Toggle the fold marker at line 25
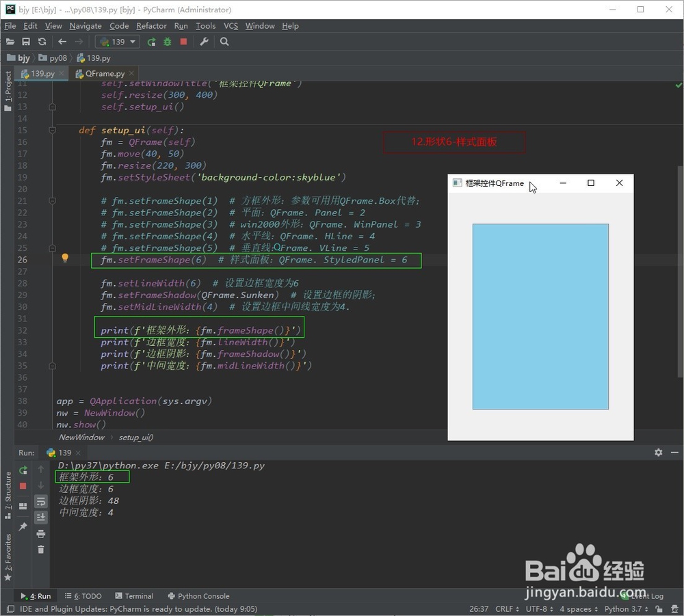 pyautogui.click(x=53, y=247)
